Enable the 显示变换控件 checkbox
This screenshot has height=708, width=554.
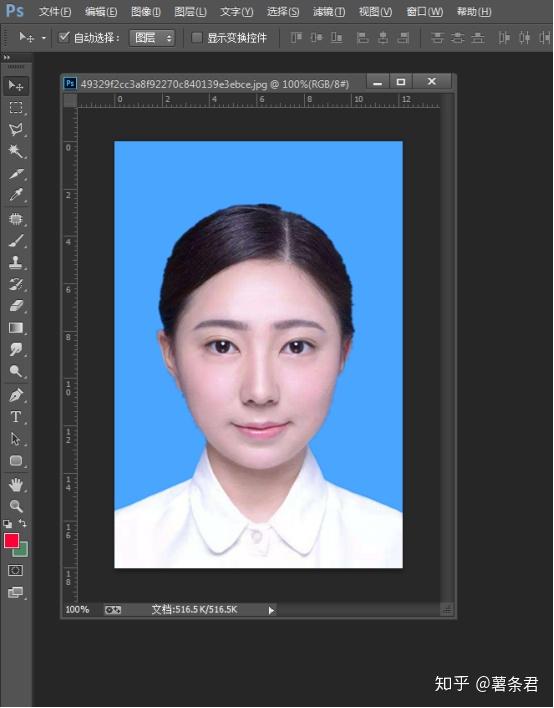196,37
